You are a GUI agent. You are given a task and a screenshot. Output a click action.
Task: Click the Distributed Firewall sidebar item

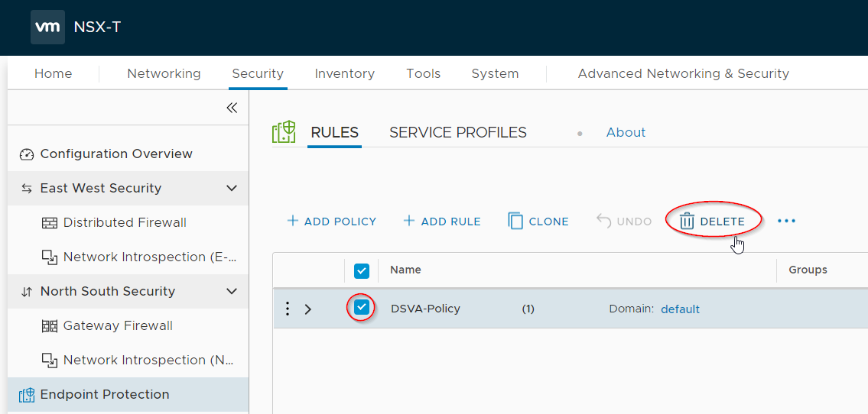pos(125,222)
